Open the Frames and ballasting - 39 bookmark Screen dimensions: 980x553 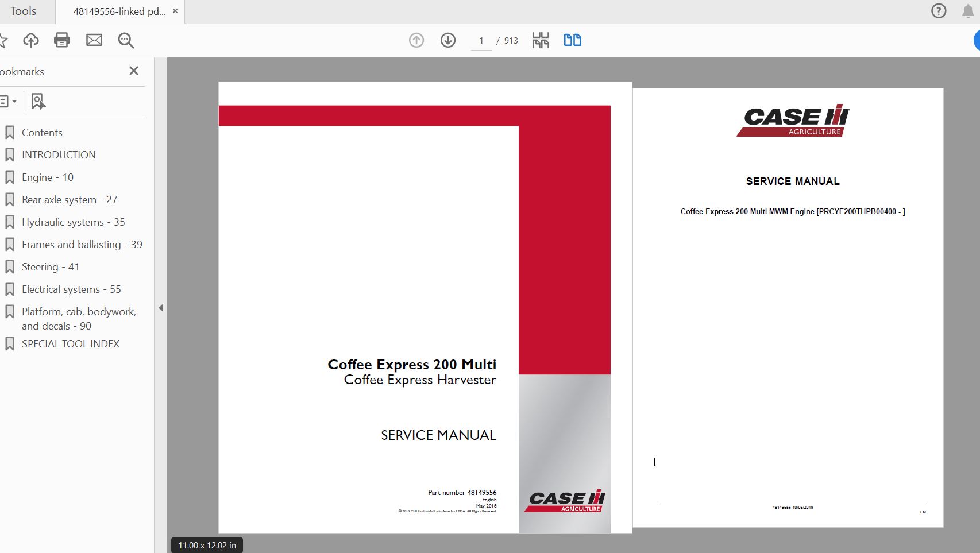point(82,245)
